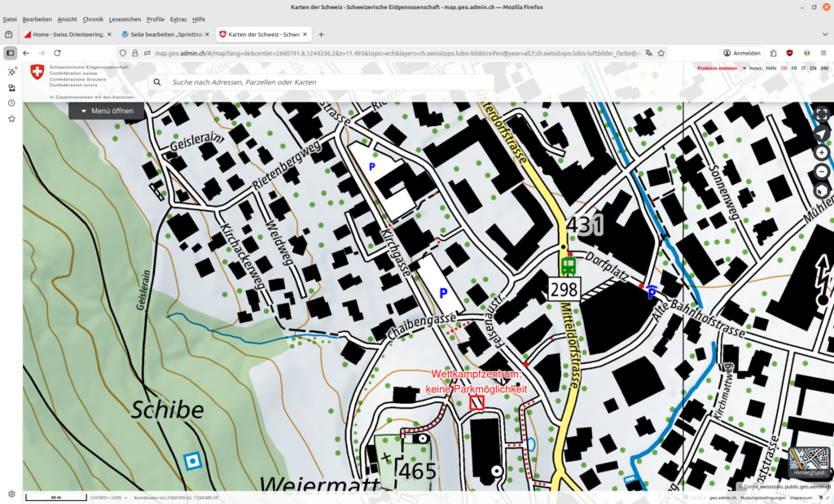Image resolution: width=834 pixels, height=504 pixels.
Task: Toggle the Firefox vertical sidebar button
Action: 10,53
